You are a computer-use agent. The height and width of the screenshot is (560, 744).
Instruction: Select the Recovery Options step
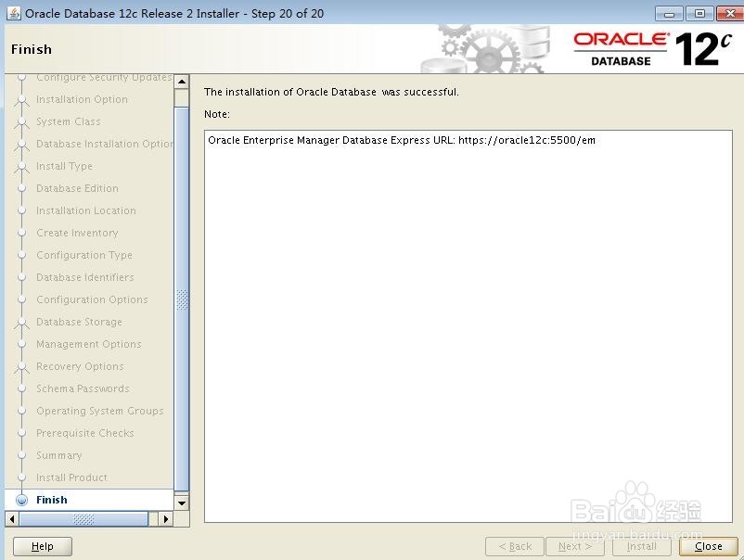click(80, 366)
